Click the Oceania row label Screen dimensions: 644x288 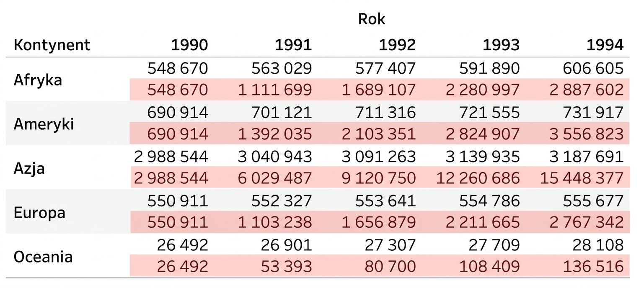tap(43, 257)
